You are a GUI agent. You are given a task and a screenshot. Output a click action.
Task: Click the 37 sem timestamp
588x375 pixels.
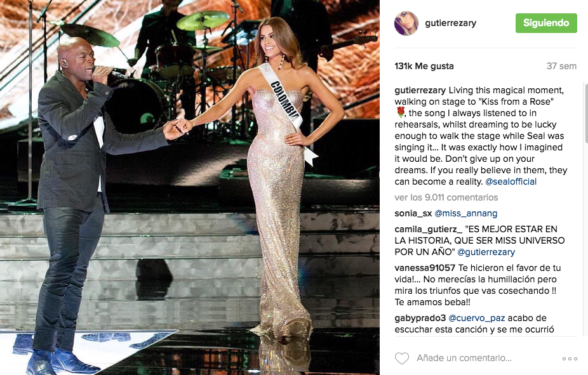pos(561,67)
